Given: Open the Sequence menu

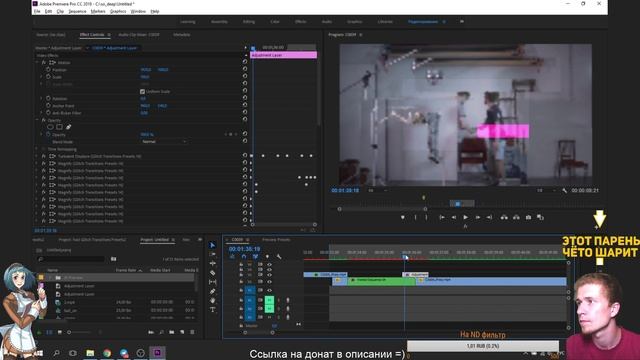Looking at the screenshot, I should 77,11.
